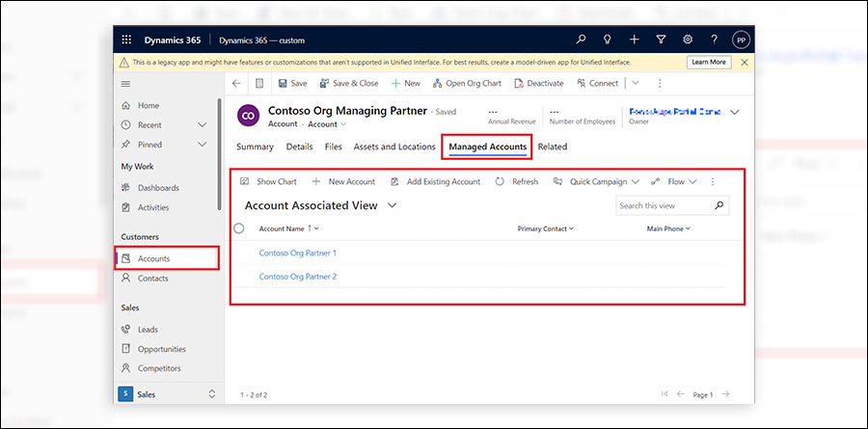Select Accounts in sidebar

tap(167, 259)
